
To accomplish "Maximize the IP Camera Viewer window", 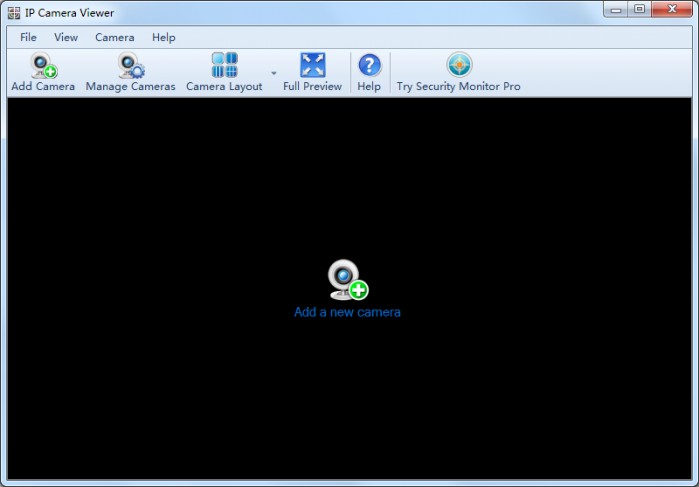I will [640, 9].
